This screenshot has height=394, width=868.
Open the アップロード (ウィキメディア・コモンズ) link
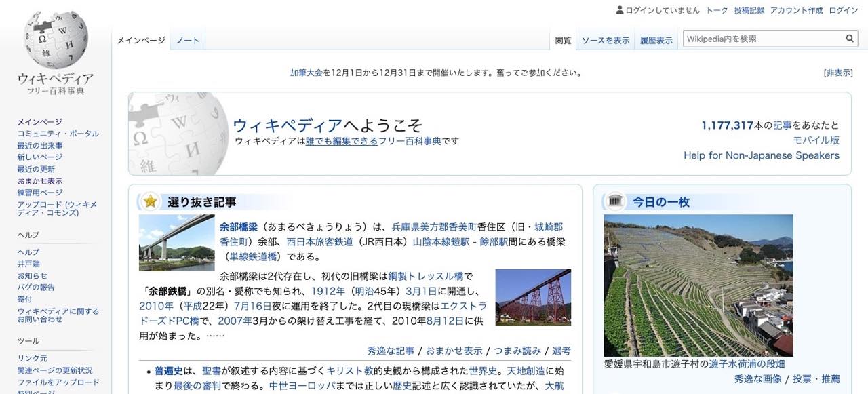[58, 209]
